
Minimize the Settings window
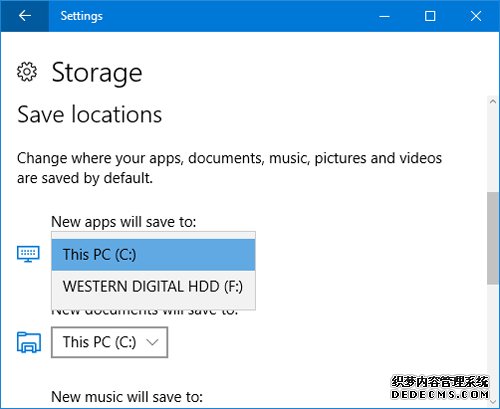click(x=384, y=16)
